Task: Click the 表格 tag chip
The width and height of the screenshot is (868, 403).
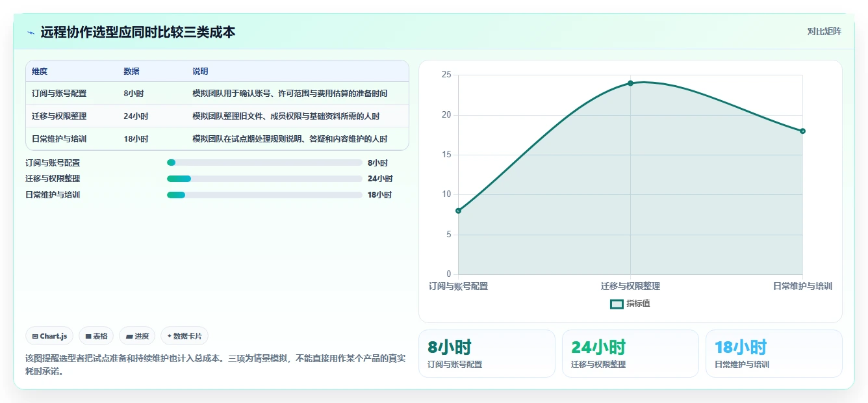Action: (96, 336)
